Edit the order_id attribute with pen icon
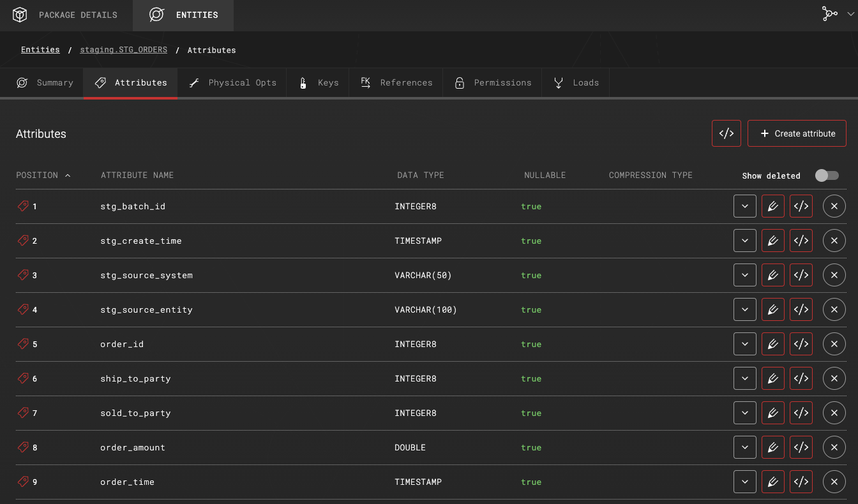This screenshot has height=504, width=858. coord(773,345)
